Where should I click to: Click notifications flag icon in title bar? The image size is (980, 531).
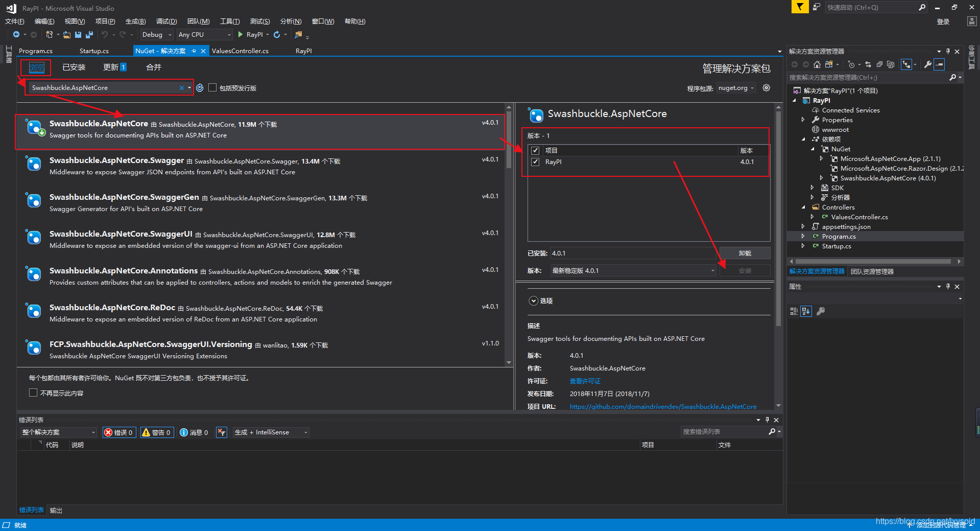[800, 7]
